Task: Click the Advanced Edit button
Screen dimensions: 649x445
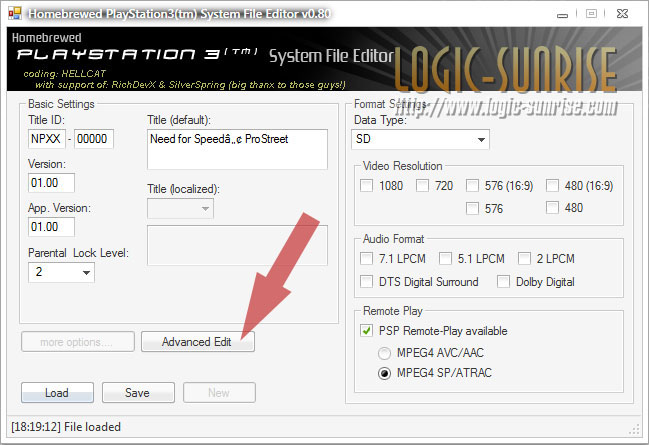Action: tap(198, 342)
